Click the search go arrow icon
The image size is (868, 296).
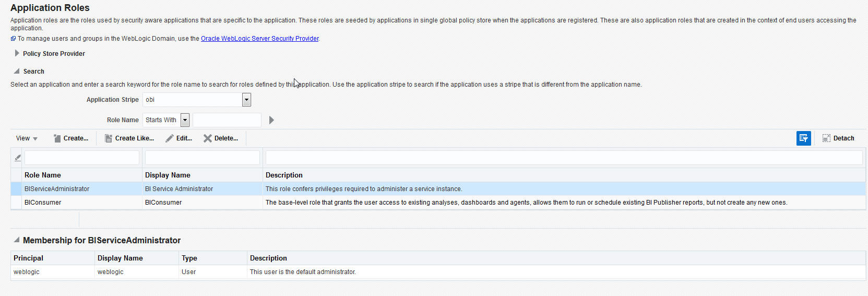tap(271, 120)
